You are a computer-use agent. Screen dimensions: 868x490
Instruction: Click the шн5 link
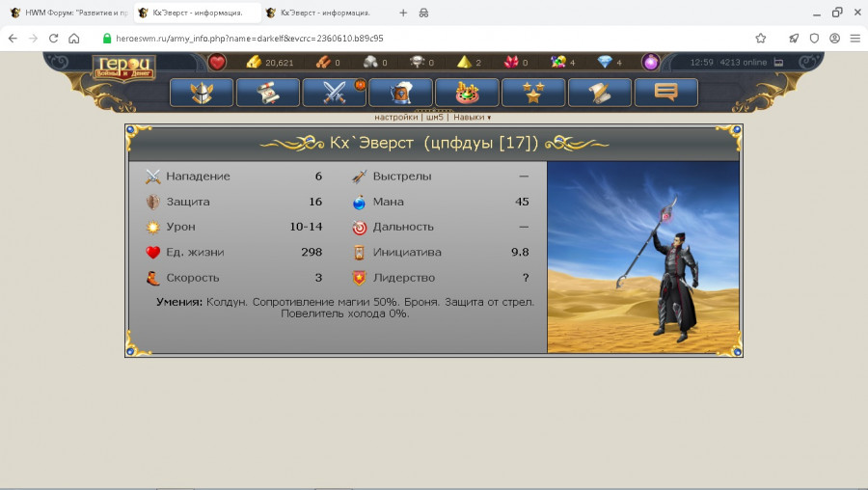pos(435,117)
